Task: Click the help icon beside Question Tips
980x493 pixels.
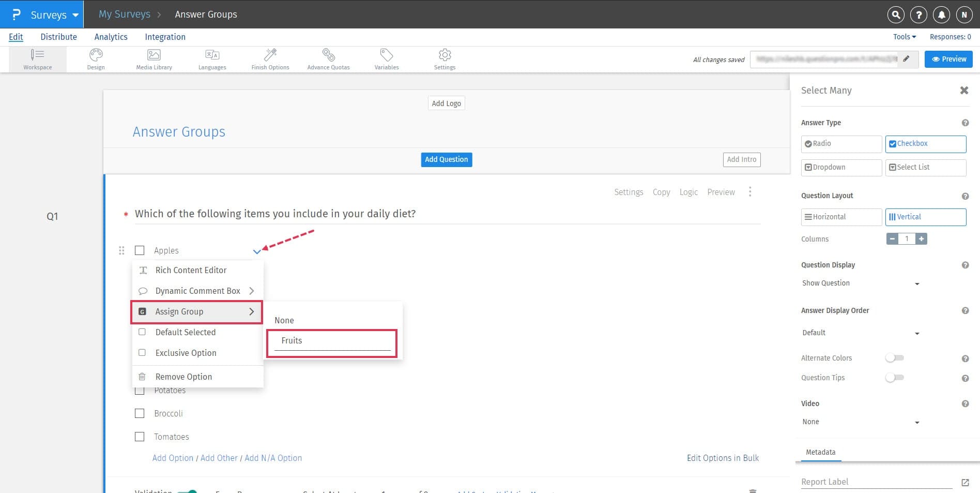Action: (965, 378)
